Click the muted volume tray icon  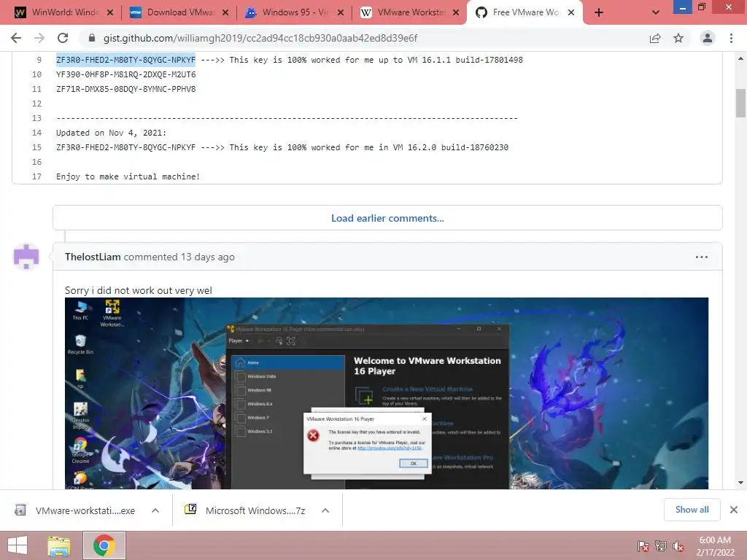678,546
